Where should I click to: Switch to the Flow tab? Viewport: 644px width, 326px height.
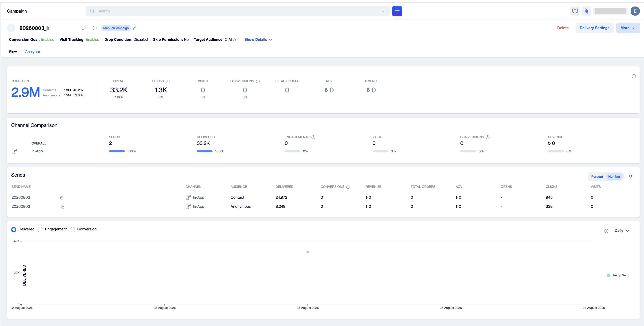tap(13, 52)
